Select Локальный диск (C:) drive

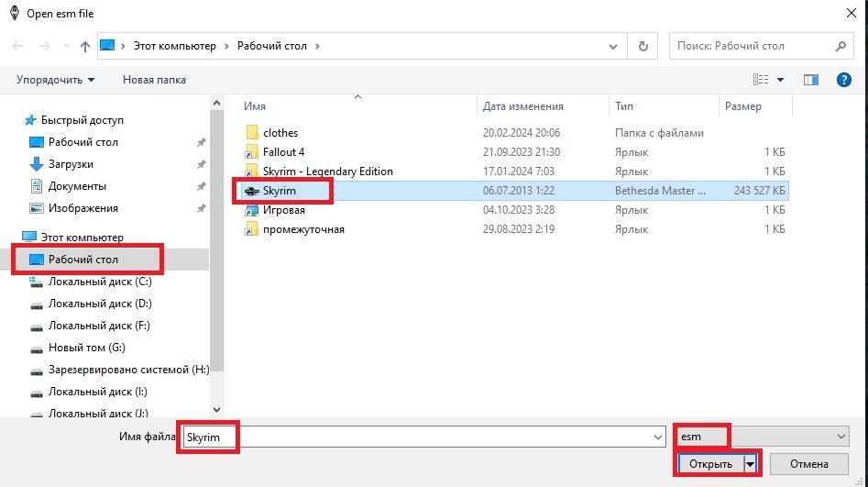tap(99, 282)
